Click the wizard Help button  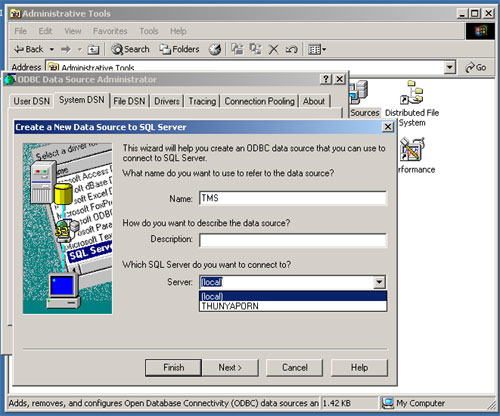[x=359, y=367]
